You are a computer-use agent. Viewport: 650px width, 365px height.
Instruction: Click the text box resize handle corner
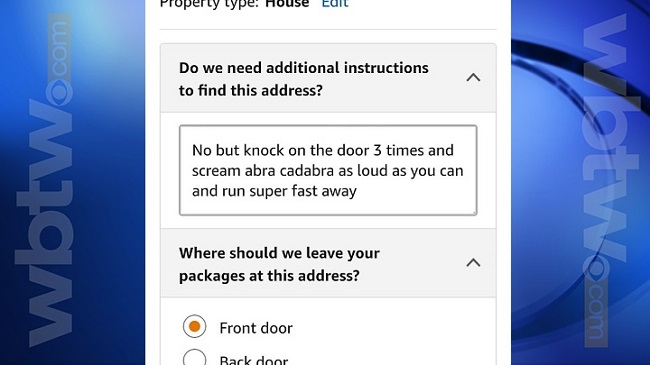(474, 212)
